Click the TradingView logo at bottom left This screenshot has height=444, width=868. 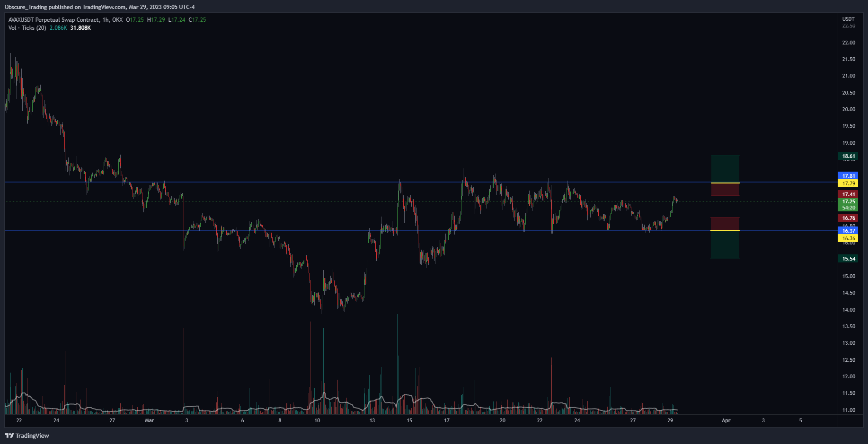coord(27,435)
